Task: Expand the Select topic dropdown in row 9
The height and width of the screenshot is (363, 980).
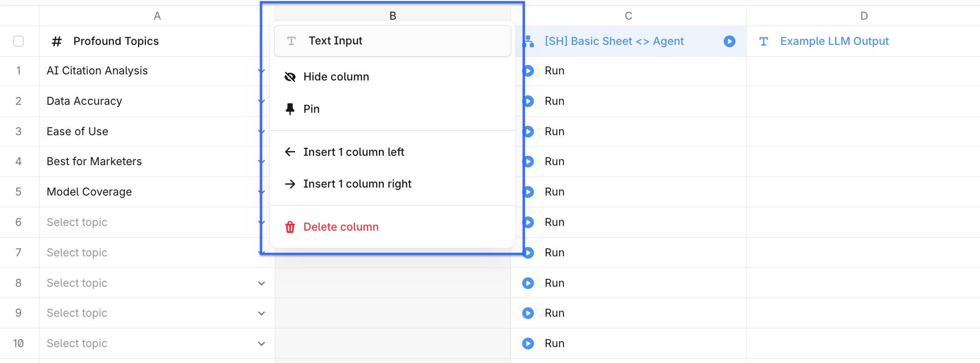Action: pyautogui.click(x=262, y=313)
